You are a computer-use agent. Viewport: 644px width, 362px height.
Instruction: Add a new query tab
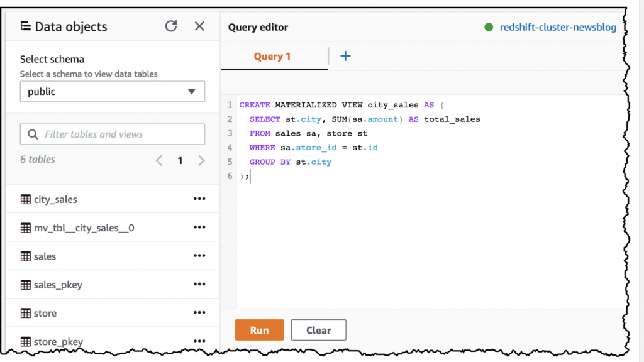[x=345, y=56]
